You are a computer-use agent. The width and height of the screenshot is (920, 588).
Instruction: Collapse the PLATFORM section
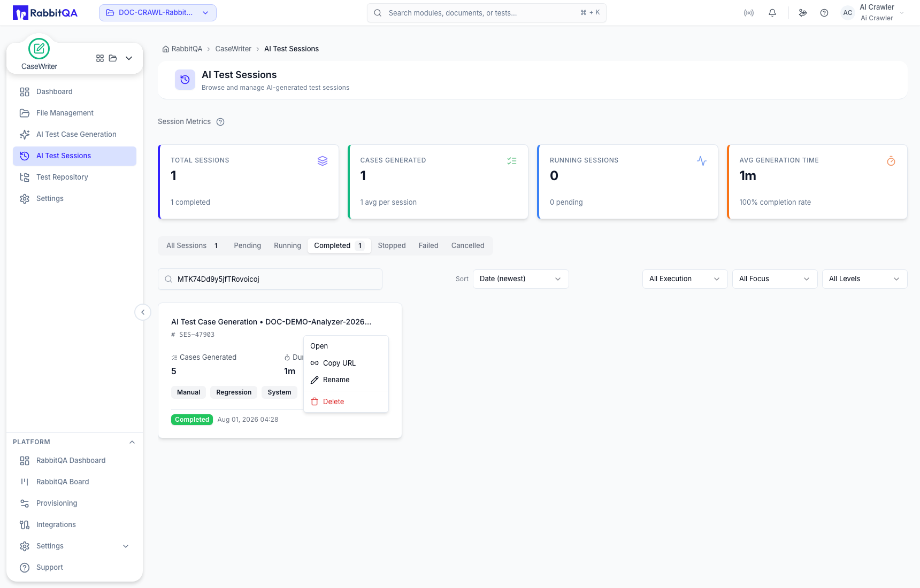click(132, 442)
